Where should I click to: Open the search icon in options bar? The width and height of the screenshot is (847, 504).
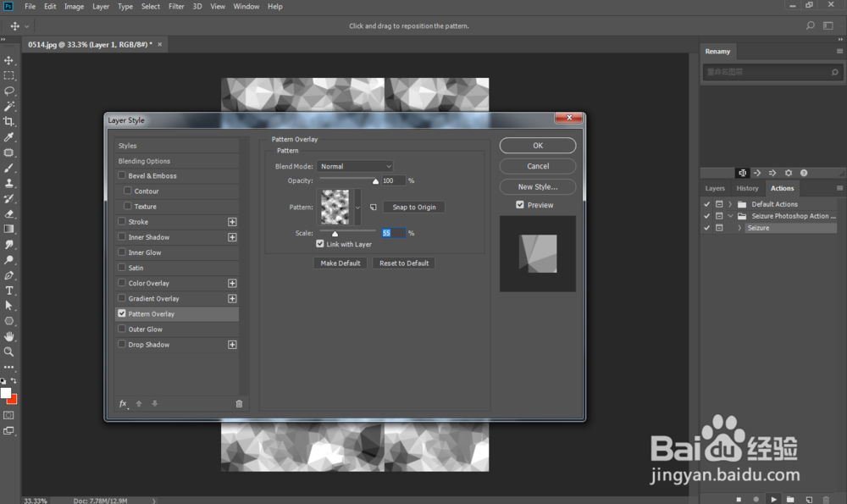tap(811, 25)
